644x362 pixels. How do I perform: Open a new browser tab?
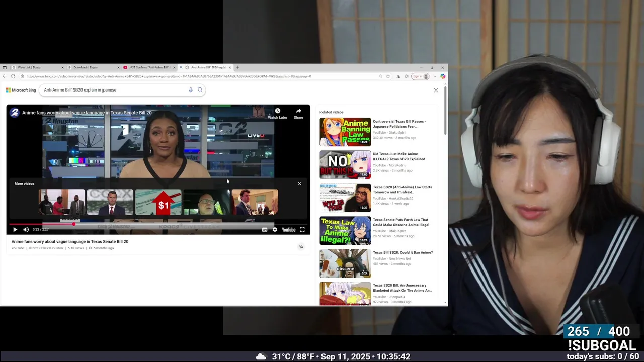[x=238, y=67]
